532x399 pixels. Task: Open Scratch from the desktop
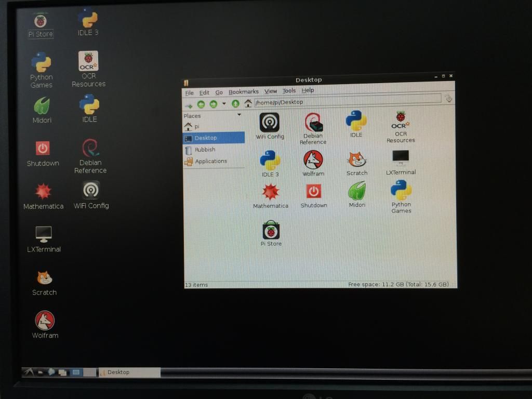pyautogui.click(x=45, y=283)
